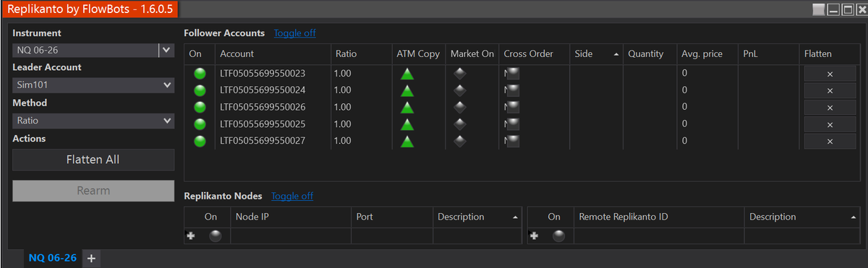Click Toggle off link for Follower Accounts
Viewport: 868px width, 268px height.
pyautogui.click(x=294, y=33)
